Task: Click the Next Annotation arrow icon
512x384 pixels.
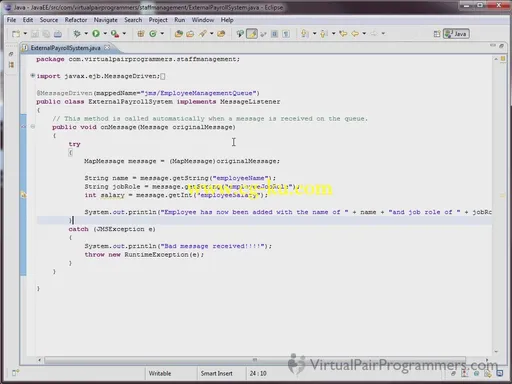Action: (305, 34)
